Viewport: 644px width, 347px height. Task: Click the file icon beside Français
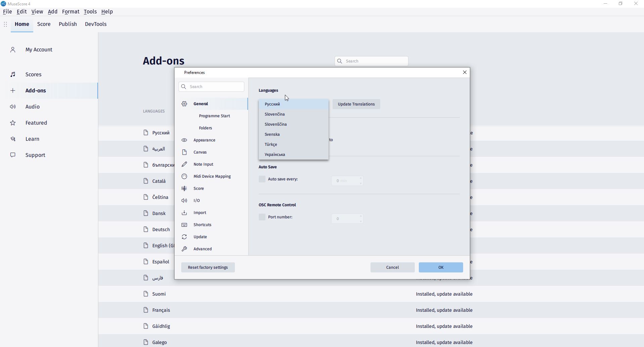click(146, 310)
